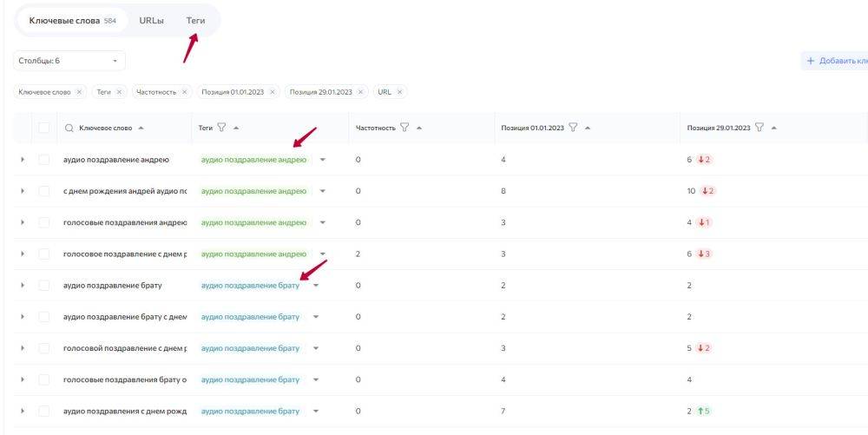Viewport: 868px width, 435px height.
Task: Open the filter icon in Теги header
Action: (x=221, y=128)
